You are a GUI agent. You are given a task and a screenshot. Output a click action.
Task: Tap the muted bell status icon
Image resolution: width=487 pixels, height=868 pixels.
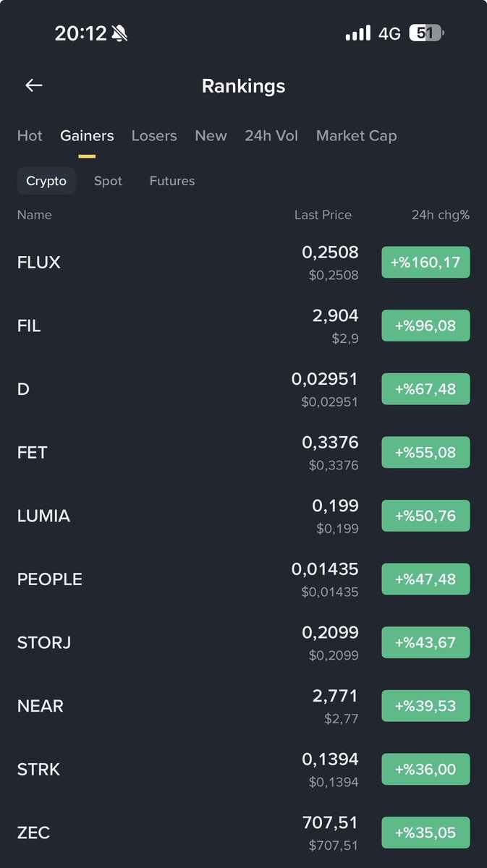[x=119, y=33]
